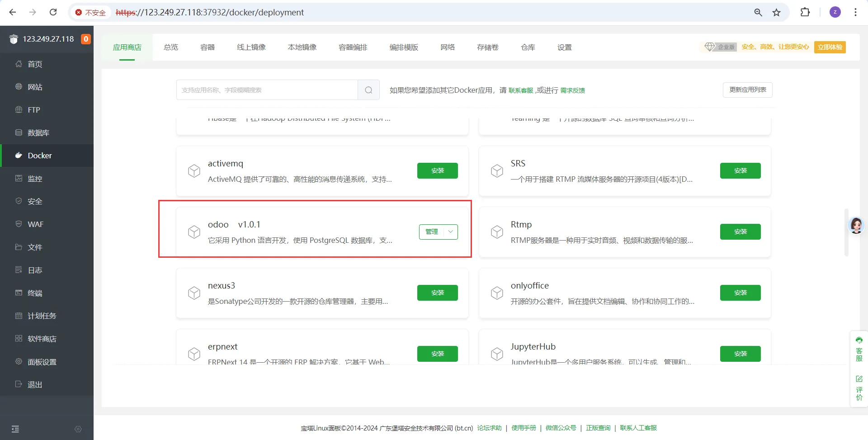Open the browser profile avatar

(835, 12)
